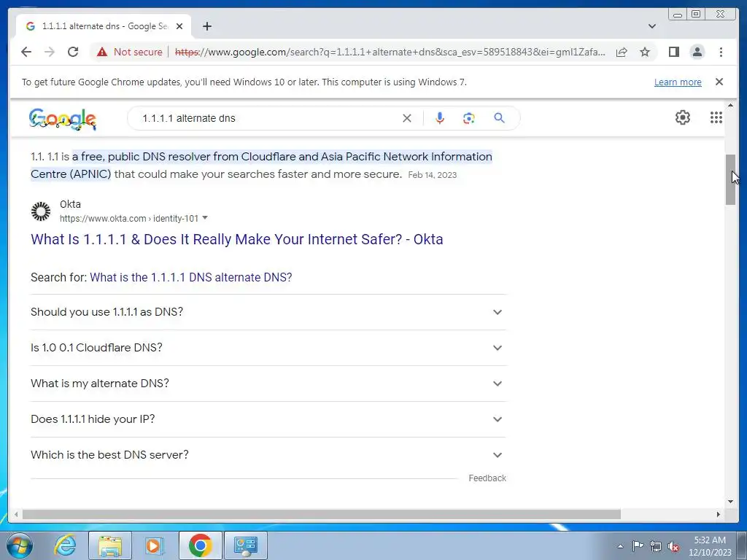The height and width of the screenshot is (560, 747).
Task: Reload the current page
Action: pyautogui.click(x=73, y=52)
